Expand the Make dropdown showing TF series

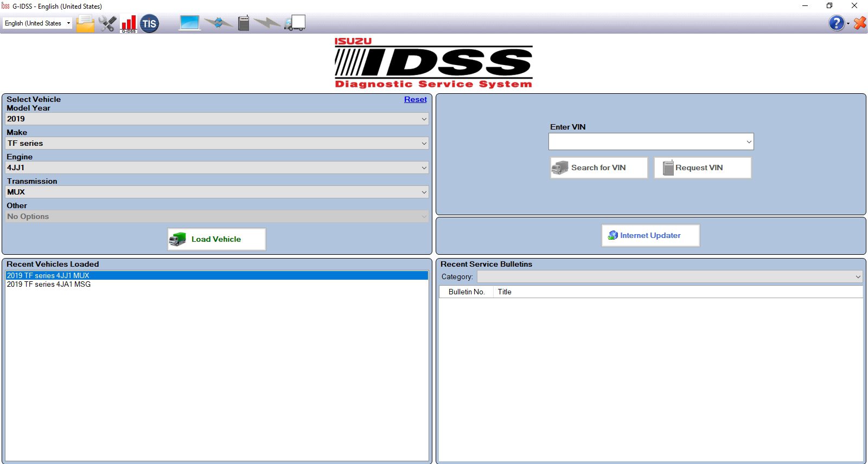[217, 143]
